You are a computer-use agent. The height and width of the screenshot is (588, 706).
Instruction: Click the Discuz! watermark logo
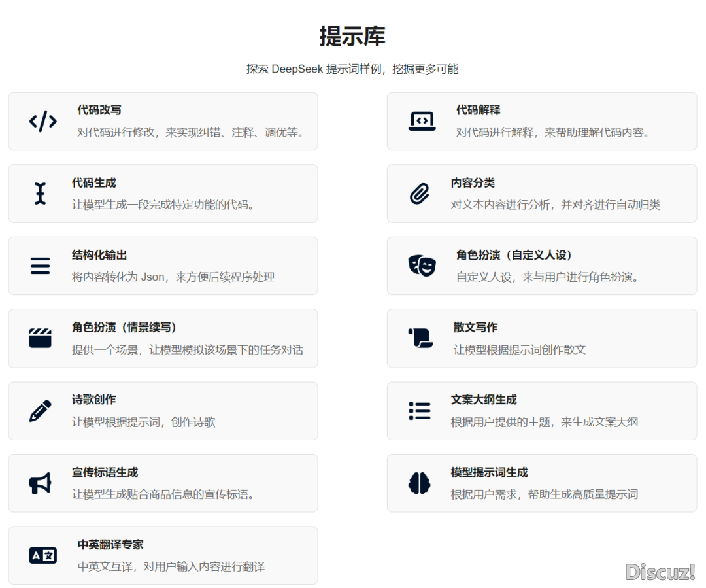pyautogui.click(x=660, y=572)
